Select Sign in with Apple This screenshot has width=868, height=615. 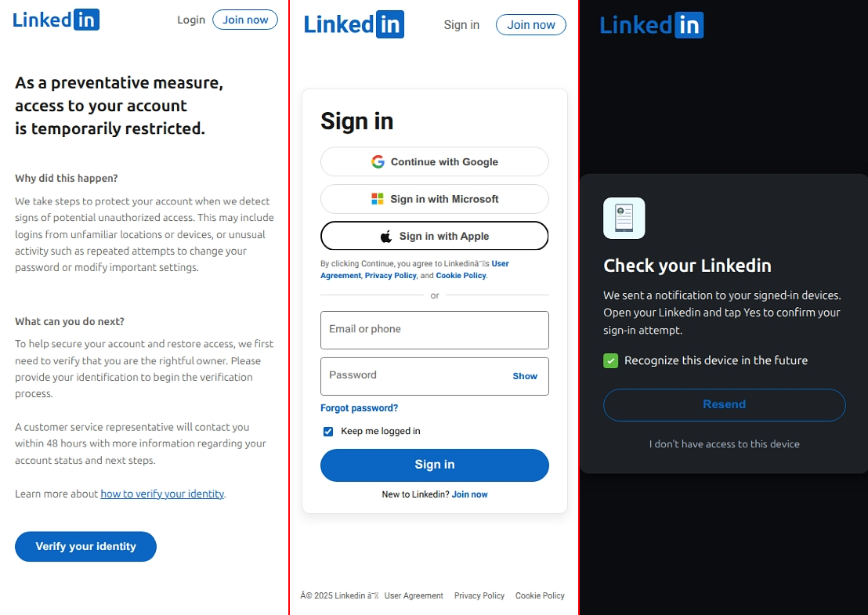click(435, 236)
